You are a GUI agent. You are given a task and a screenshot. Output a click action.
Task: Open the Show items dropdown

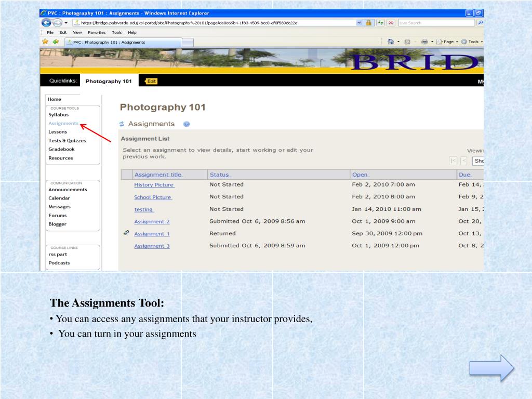478,161
